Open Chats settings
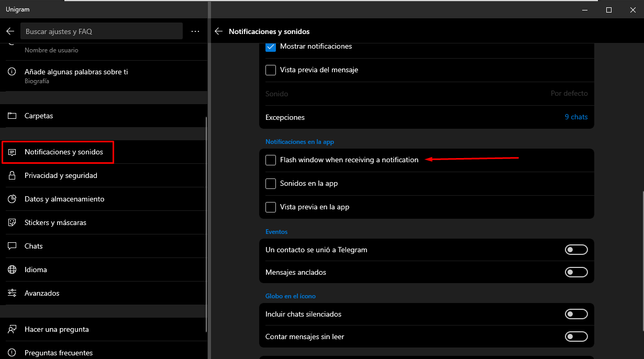 104,246
